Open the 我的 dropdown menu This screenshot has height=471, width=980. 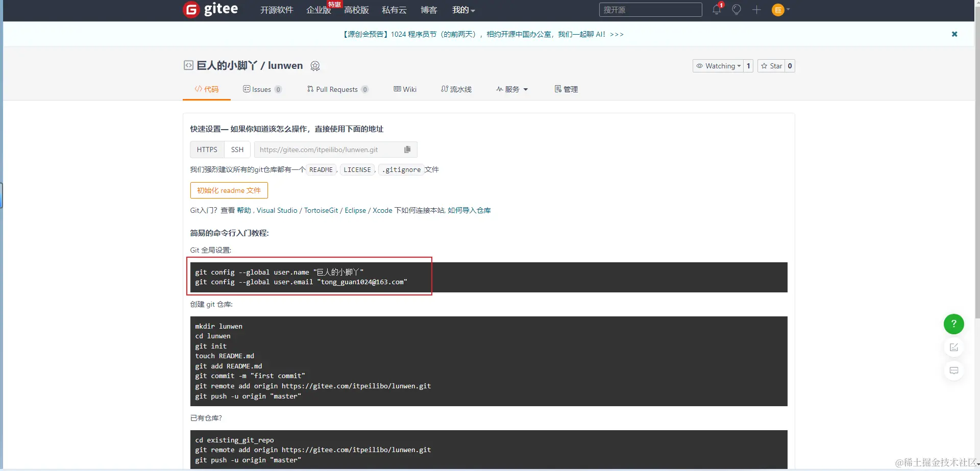pos(463,10)
